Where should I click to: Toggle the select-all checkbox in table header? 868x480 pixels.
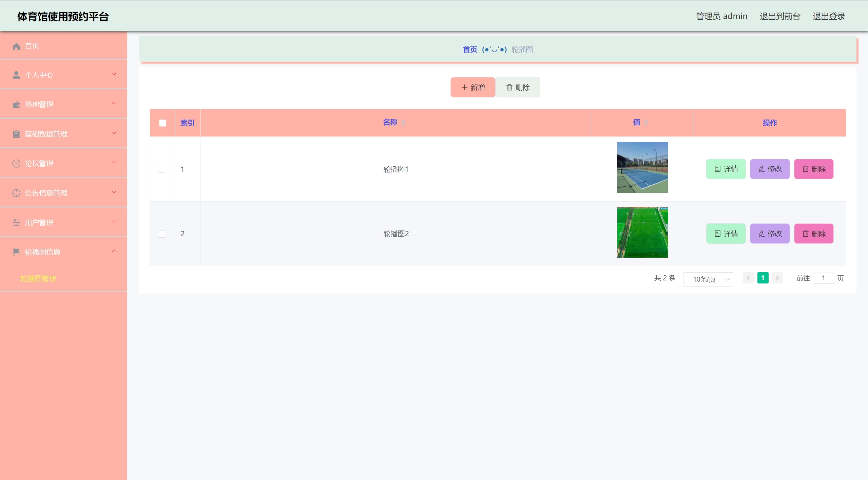[x=162, y=123]
